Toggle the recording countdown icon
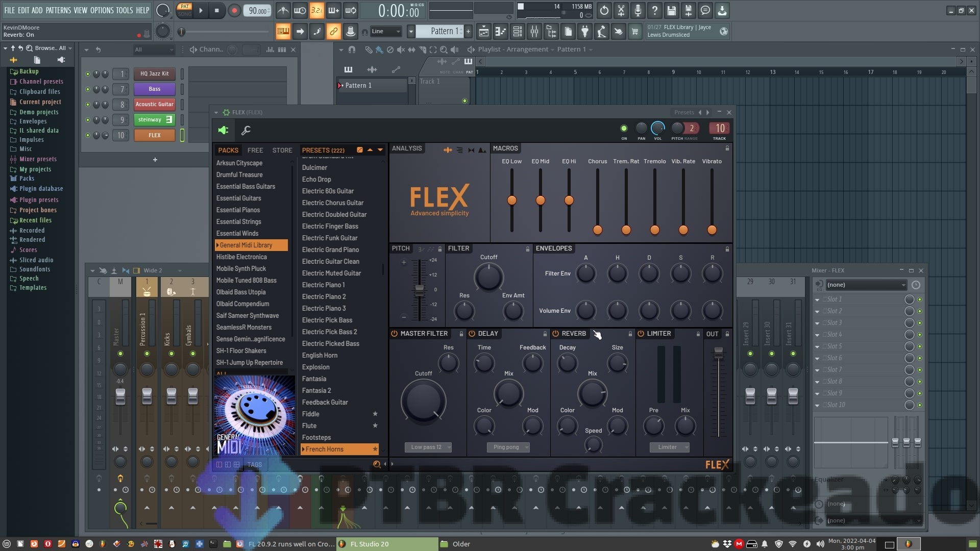The image size is (980, 551). [x=317, y=10]
